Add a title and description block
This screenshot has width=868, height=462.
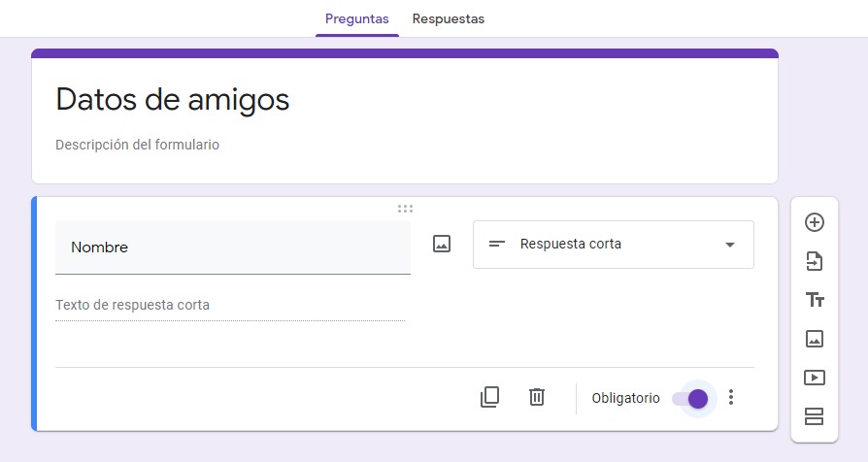815,300
